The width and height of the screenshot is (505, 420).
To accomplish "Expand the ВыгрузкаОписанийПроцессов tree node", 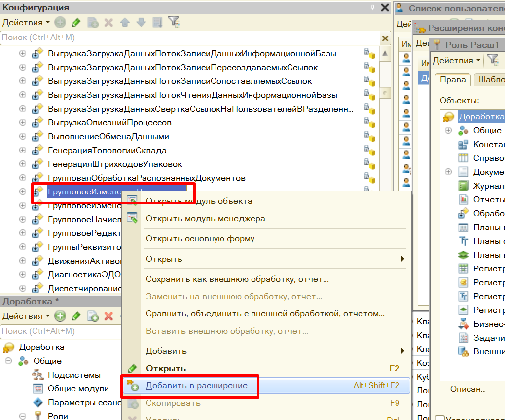I will pyautogui.click(x=23, y=122).
